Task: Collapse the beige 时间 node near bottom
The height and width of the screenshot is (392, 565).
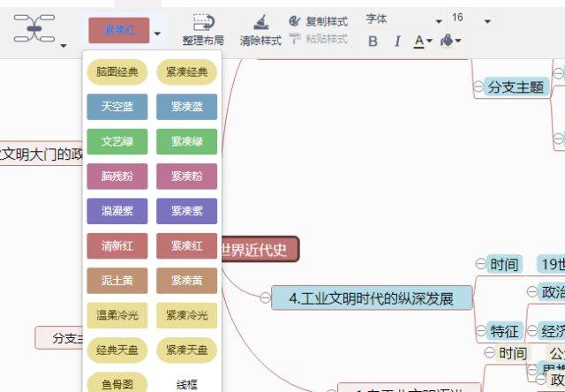Action: click(x=489, y=352)
